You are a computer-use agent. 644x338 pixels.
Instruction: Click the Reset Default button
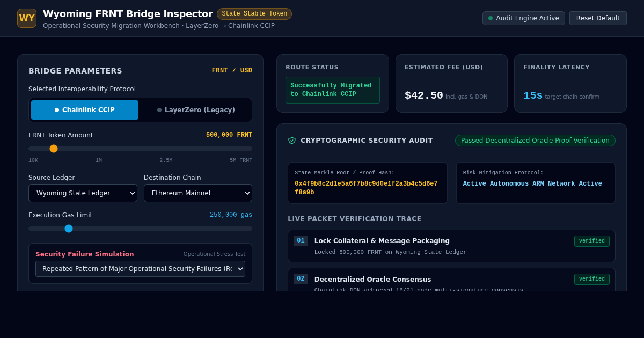[598, 18]
